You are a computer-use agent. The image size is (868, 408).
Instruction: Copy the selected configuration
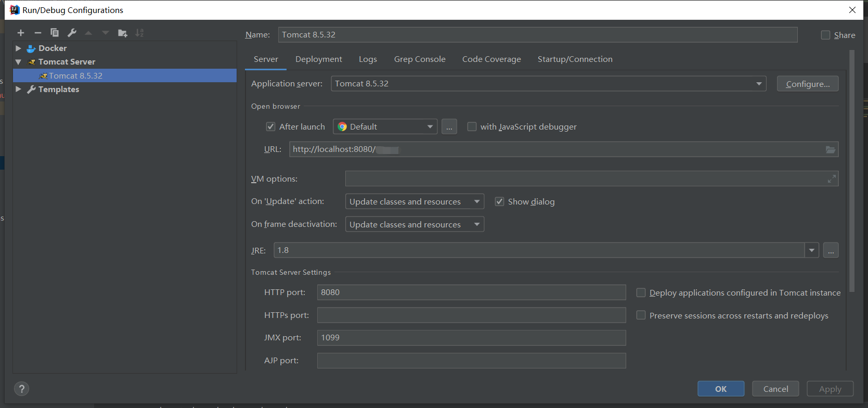pos(55,33)
